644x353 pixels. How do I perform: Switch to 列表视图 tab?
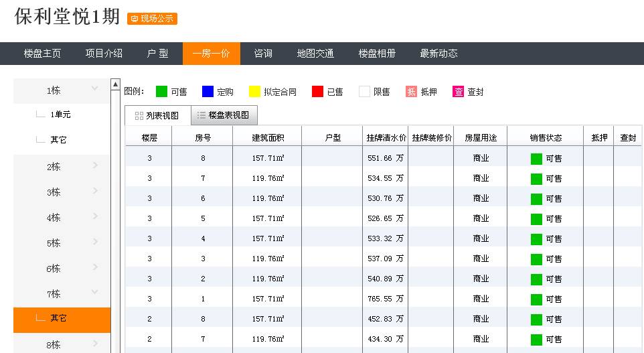(x=157, y=116)
